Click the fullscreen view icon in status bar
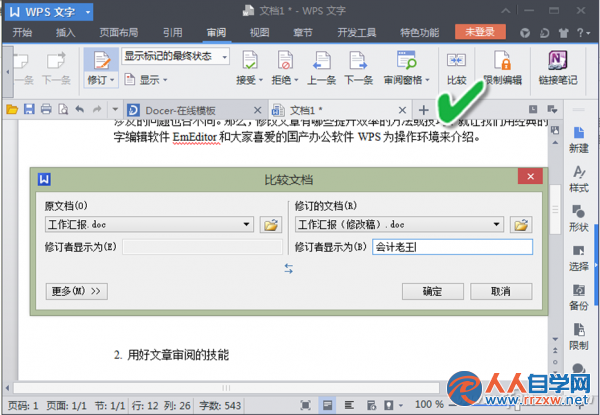The width and height of the screenshot is (600, 415). pos(305,405)
